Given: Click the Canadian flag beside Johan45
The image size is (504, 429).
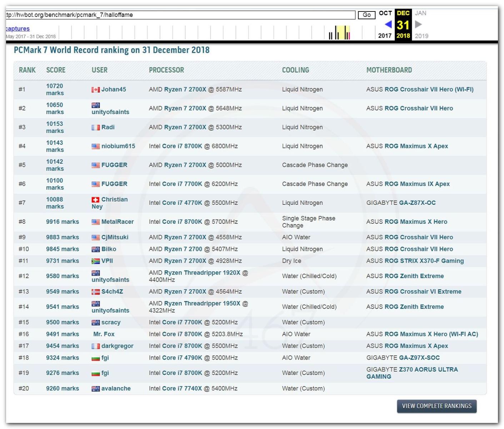Looking at the screenshot, I should [x=95, y=90].
